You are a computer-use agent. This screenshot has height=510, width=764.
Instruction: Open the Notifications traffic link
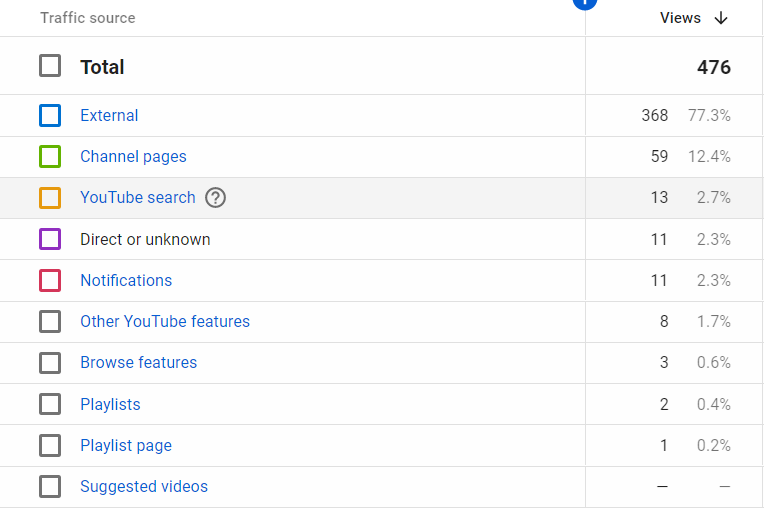click(126, 281)
